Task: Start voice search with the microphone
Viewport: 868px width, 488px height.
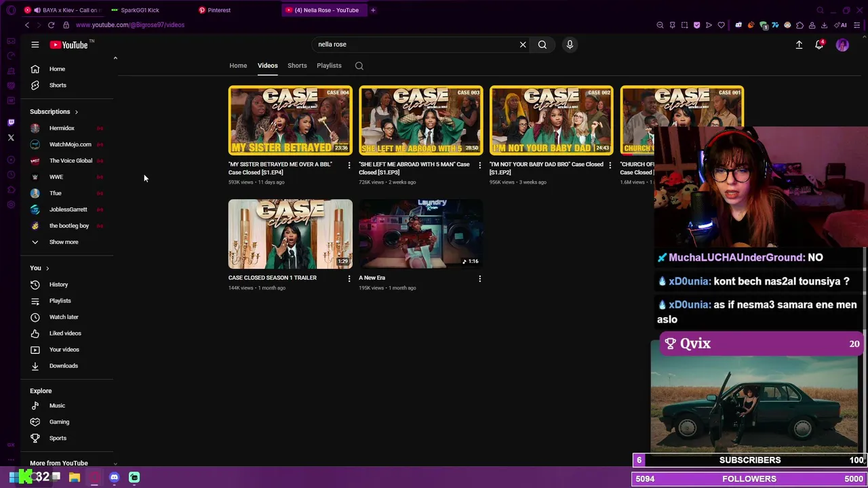Action: point(570,45)
